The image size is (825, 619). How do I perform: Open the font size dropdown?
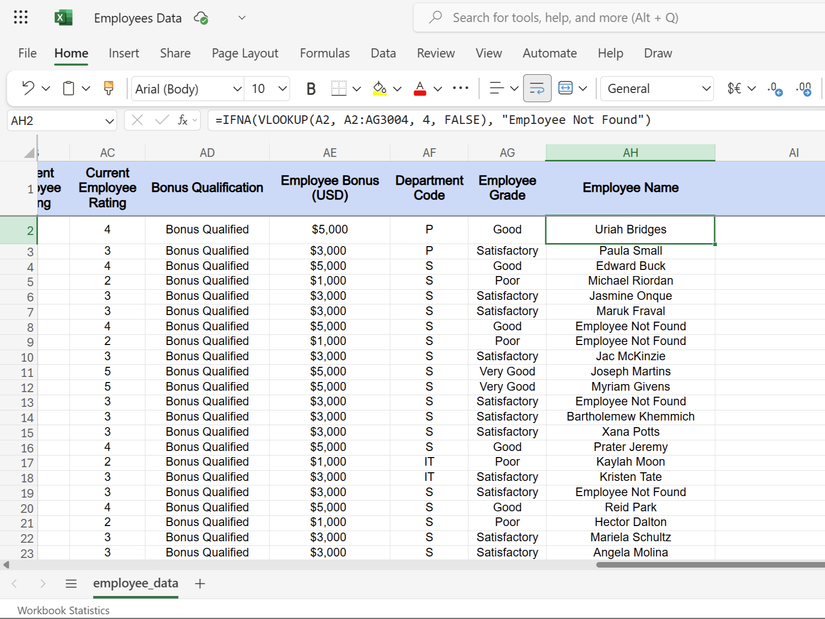[x=281, y=88]
